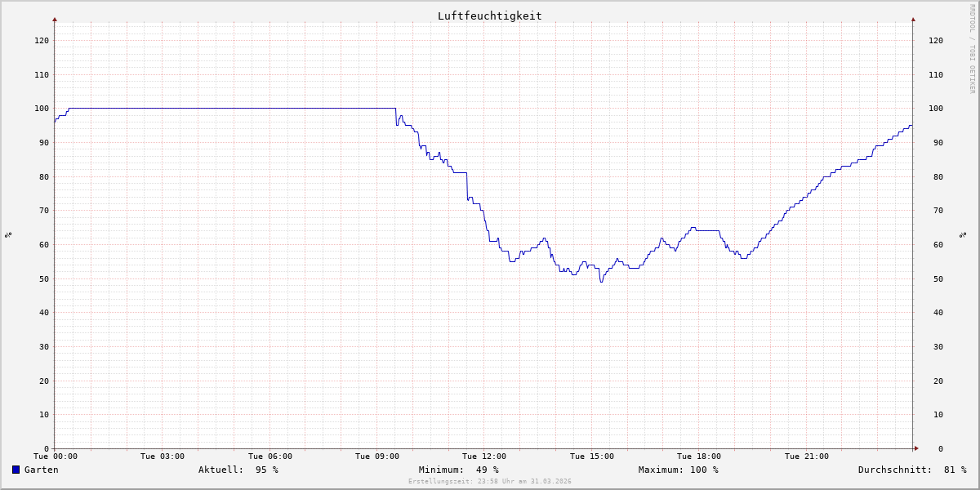Viewport: 980px width, 490px height.
Task: Click the Garten legend label
Action: point(41,470)
